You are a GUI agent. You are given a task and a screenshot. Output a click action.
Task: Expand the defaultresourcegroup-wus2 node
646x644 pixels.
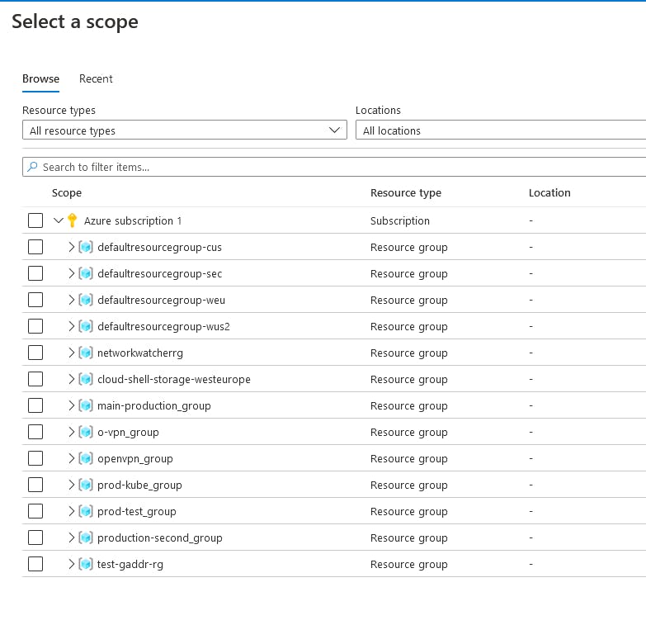point(71,326)
